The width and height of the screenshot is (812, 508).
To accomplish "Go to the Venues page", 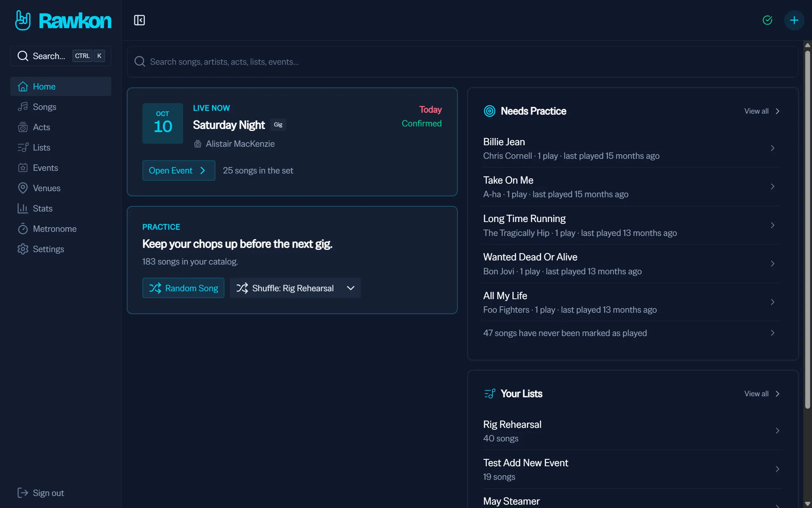I will (61, 188).
